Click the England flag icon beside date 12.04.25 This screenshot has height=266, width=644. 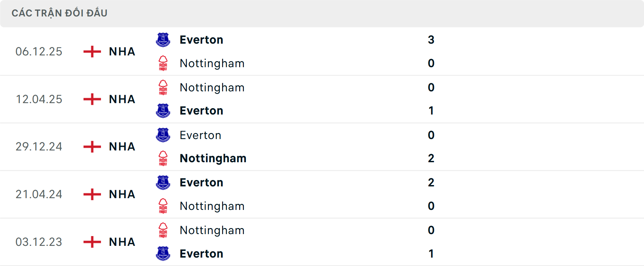(91, 99)
